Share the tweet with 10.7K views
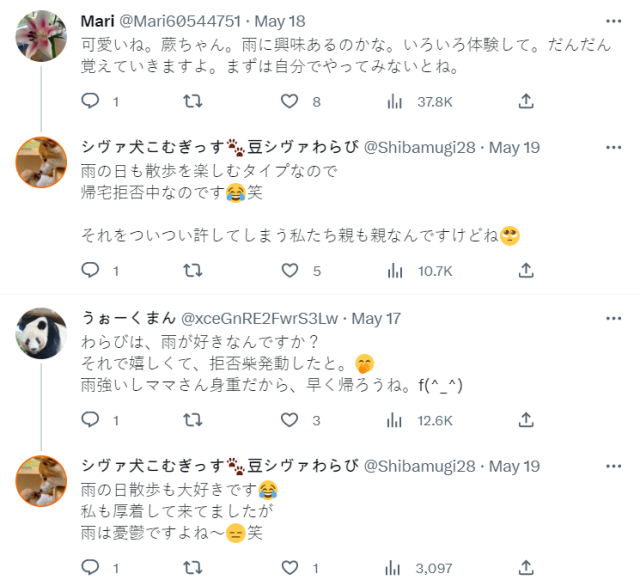640x586 pixels. click(526, 270)
